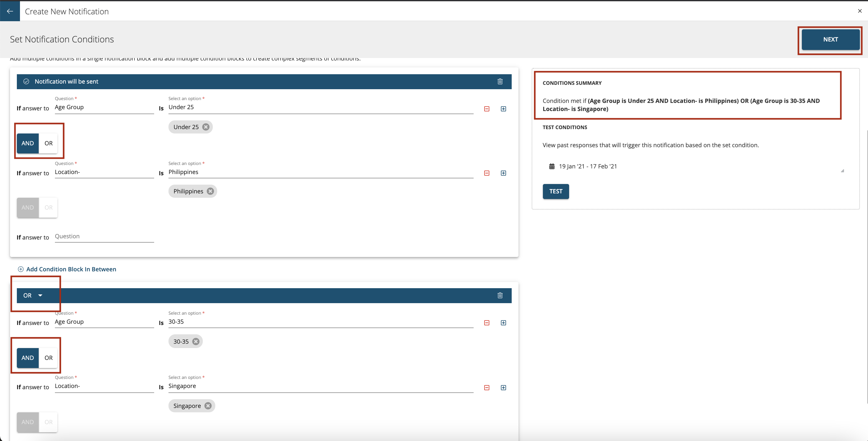Add a condition after Philippines row with plus icon
The width and height of the screenshot is (868, 441).
tap(503, 173)
